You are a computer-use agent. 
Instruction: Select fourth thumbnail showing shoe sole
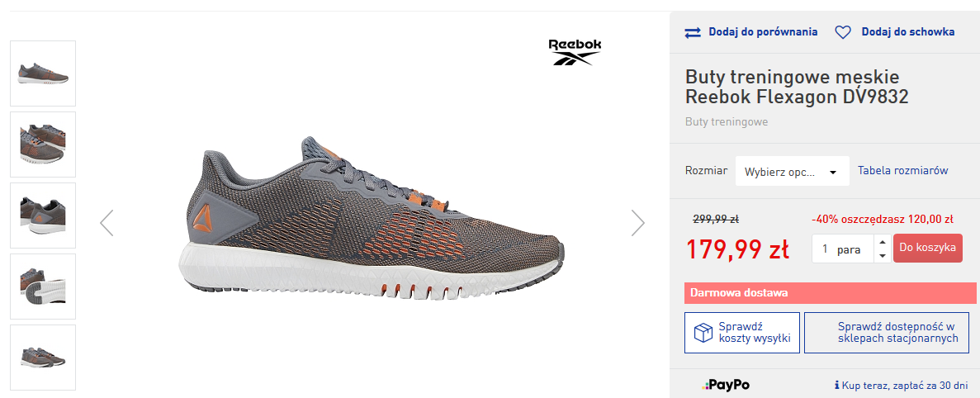point(43,287)
